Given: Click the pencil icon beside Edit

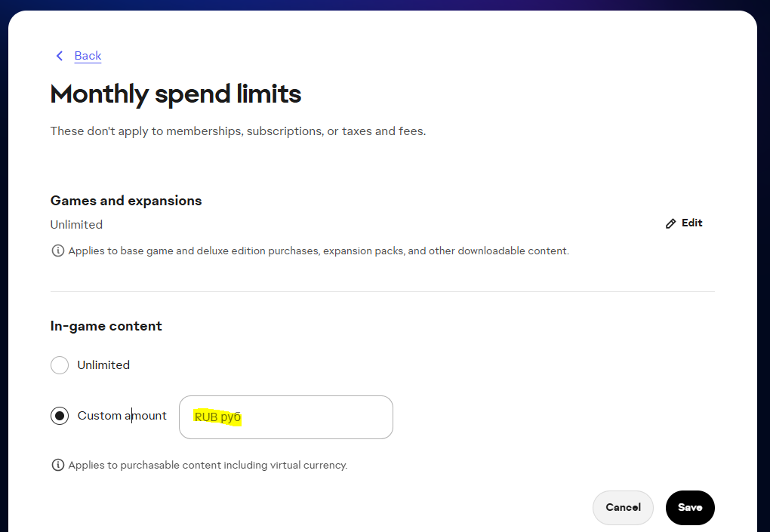Looking at the screenshot, I should click(x=670, y=223).
